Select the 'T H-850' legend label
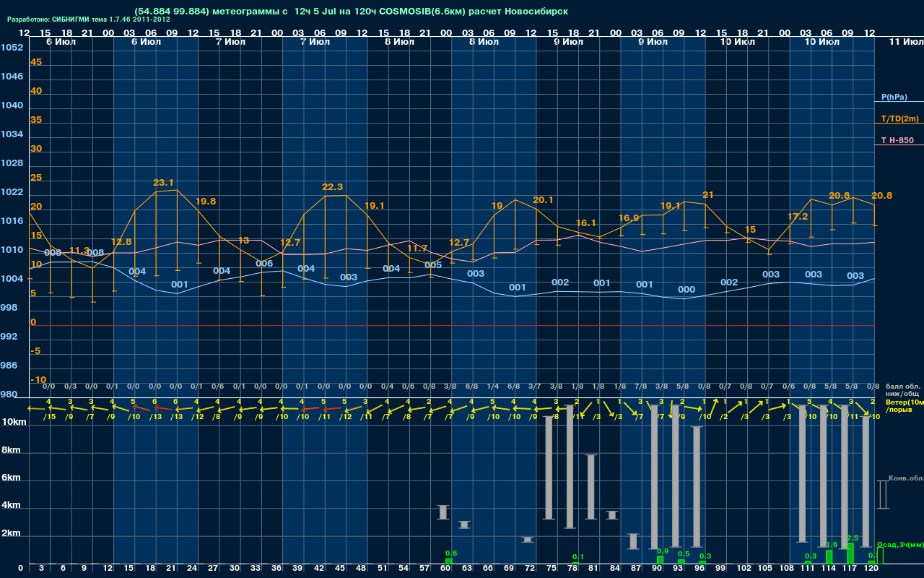The image size is (924, 578). [897, 140]
